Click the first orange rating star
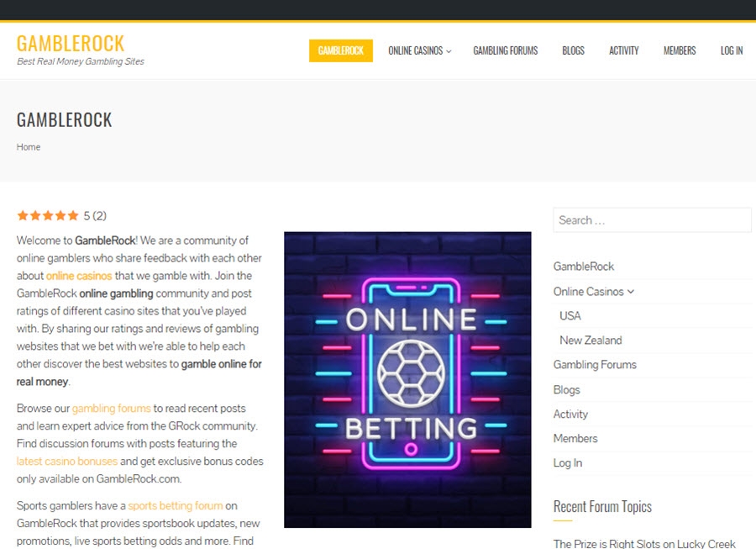 point(23,215)
